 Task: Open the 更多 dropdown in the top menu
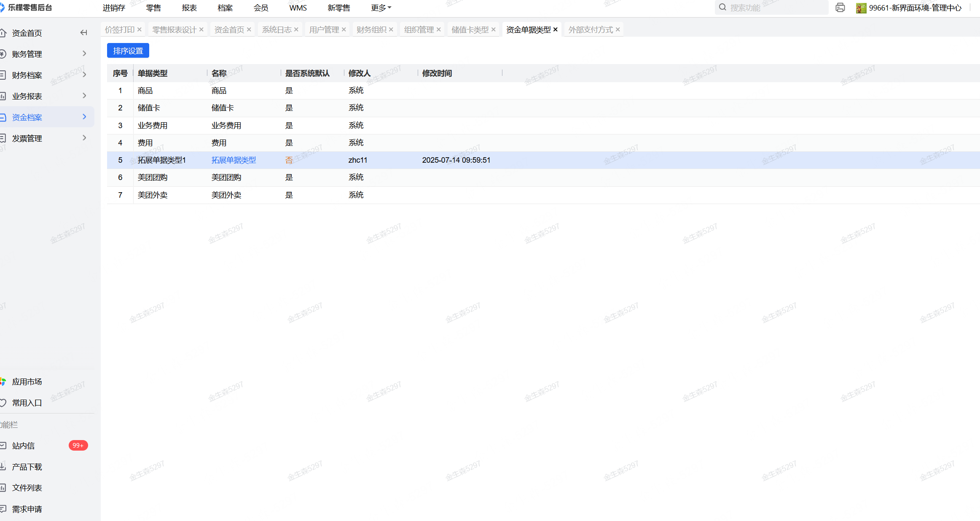pos(381,8)
